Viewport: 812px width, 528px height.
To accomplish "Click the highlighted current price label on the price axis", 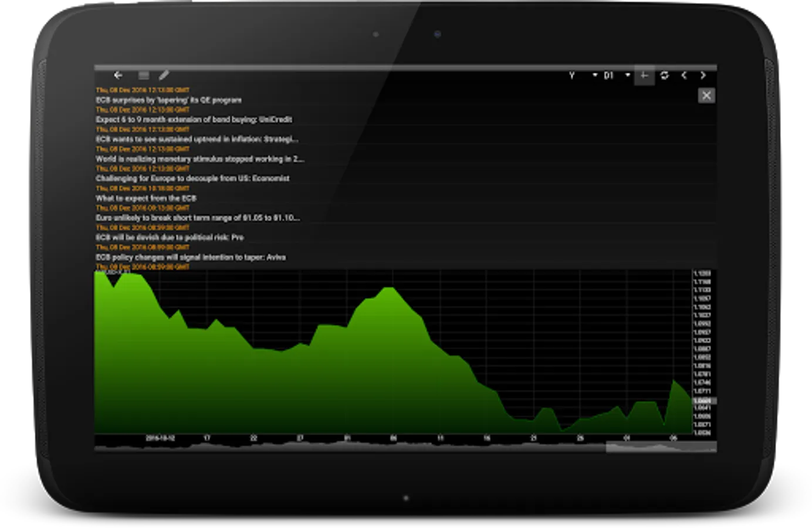I will pos(704,401).
